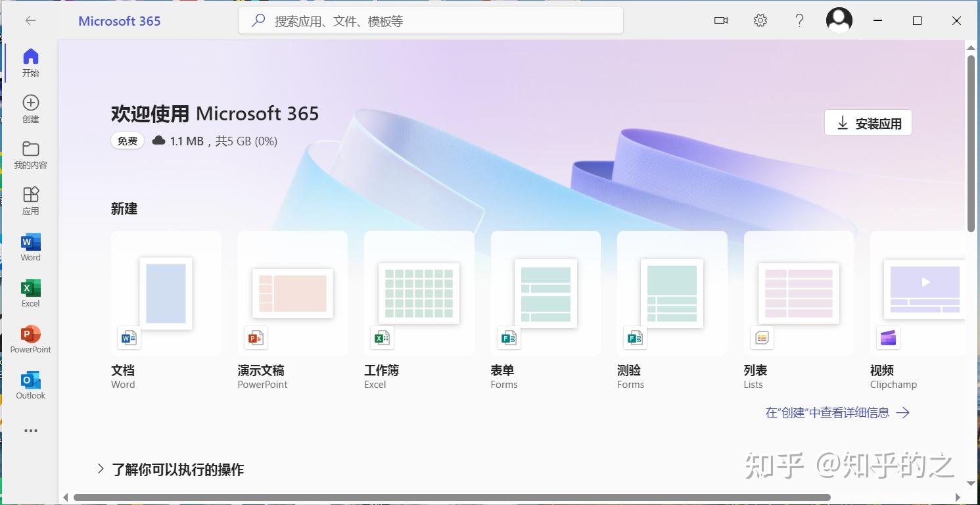
Task: Create a new 测验 Forms thumbnail
Action: tap(672, 293)
